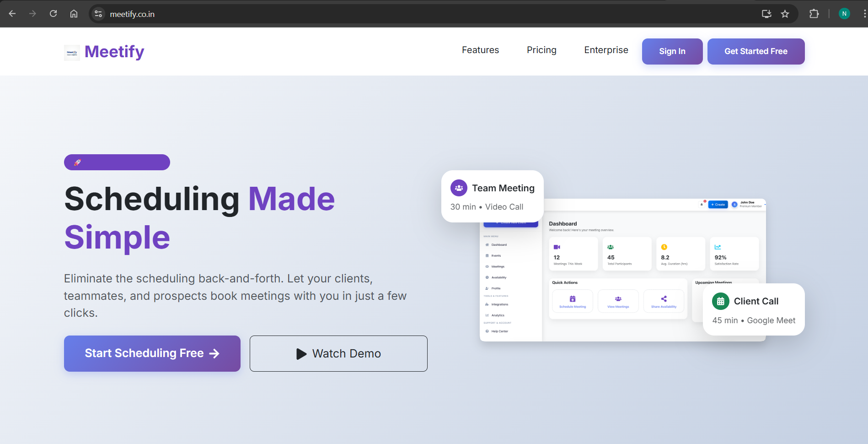Click the Events icon in the sidebar
This screenshot has height=444, width=868.
coord(487,255)
